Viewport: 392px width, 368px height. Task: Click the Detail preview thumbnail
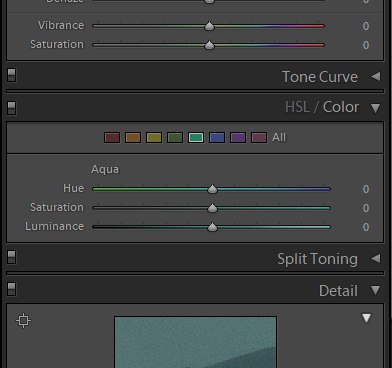click(x=195, y=342)
